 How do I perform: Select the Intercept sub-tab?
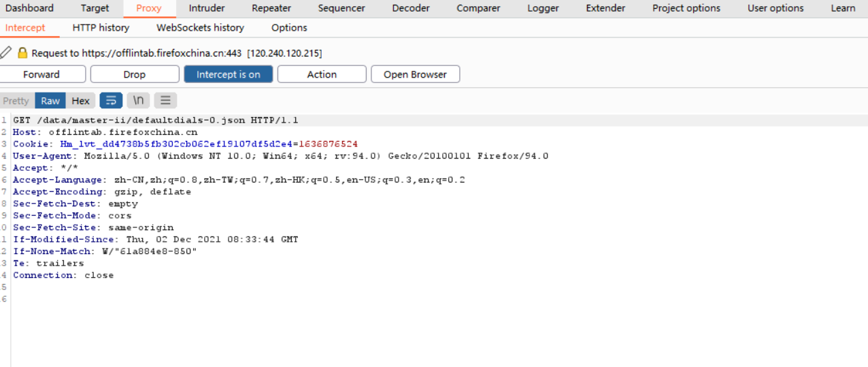point(25,28)
